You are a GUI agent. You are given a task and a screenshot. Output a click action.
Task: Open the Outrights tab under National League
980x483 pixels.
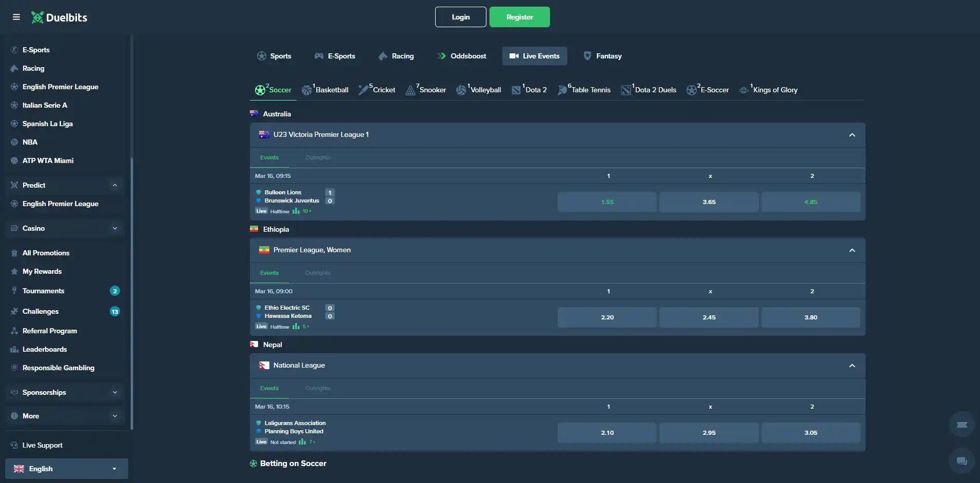pos(318,388)
